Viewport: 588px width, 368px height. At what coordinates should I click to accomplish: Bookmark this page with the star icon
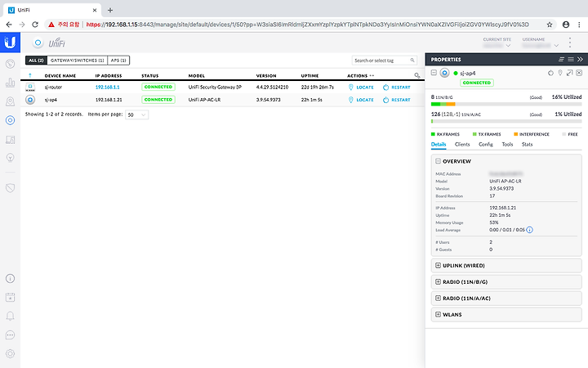[x=550, y=25]
